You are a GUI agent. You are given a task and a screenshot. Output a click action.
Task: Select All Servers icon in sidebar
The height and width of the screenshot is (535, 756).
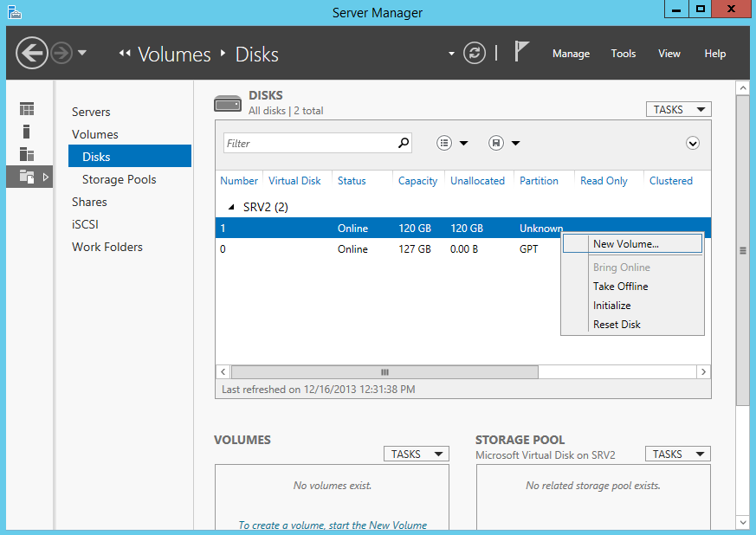pyautogui.click(x=27, y=154)
